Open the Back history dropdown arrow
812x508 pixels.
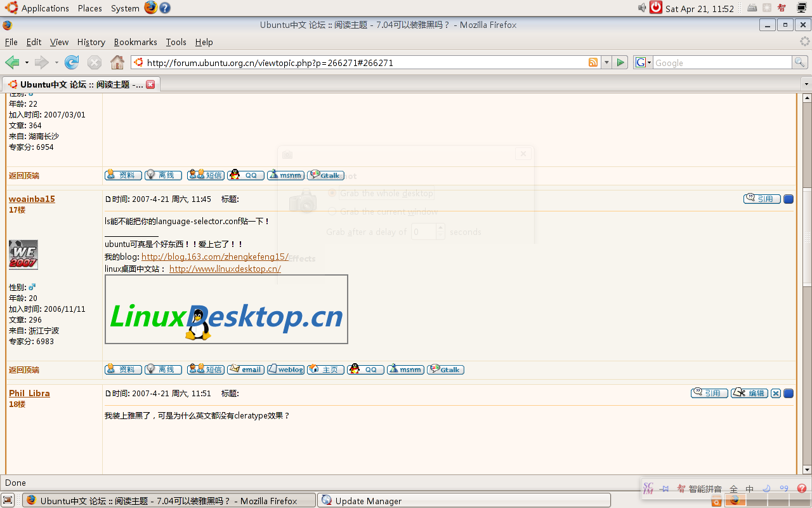point(27,63)
